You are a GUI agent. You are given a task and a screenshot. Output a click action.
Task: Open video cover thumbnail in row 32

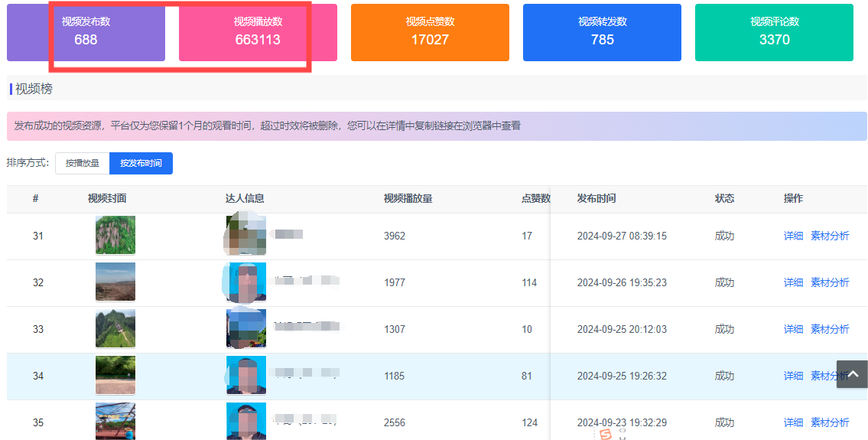(x=115, y=282)
